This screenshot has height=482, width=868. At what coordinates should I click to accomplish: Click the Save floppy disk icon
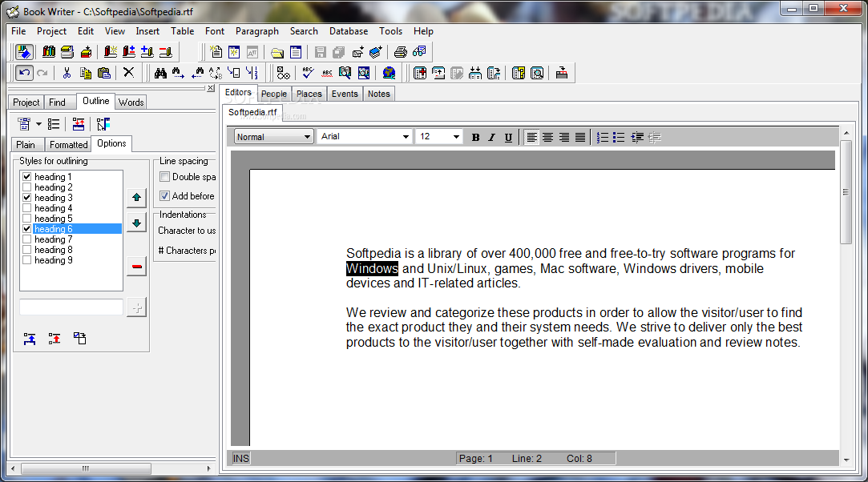(x=320, y=53)
